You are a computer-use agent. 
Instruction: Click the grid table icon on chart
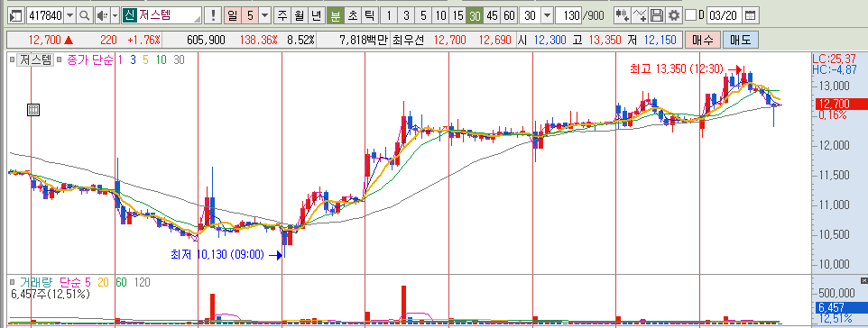[33, 110]
